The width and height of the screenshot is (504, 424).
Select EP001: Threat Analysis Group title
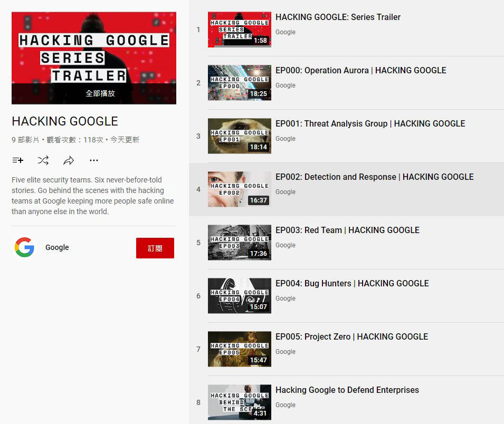370,123
